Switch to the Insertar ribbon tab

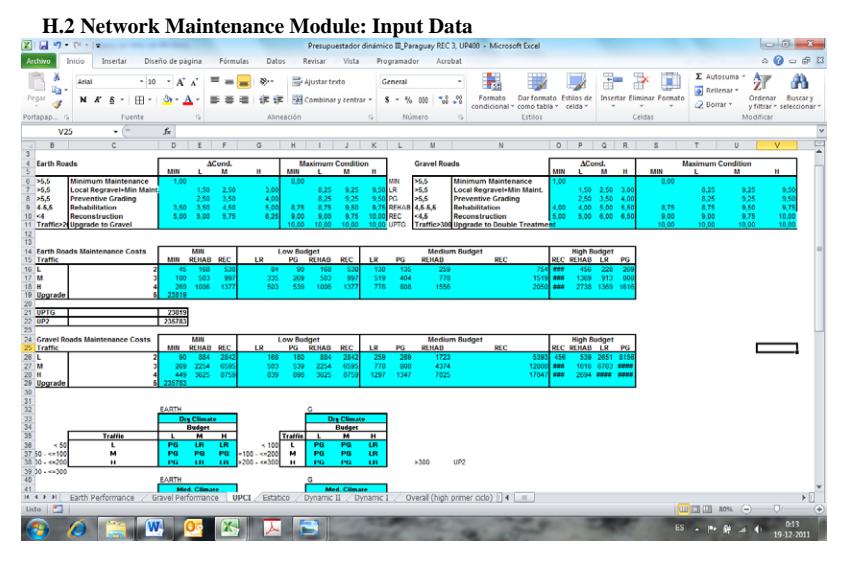114,61
